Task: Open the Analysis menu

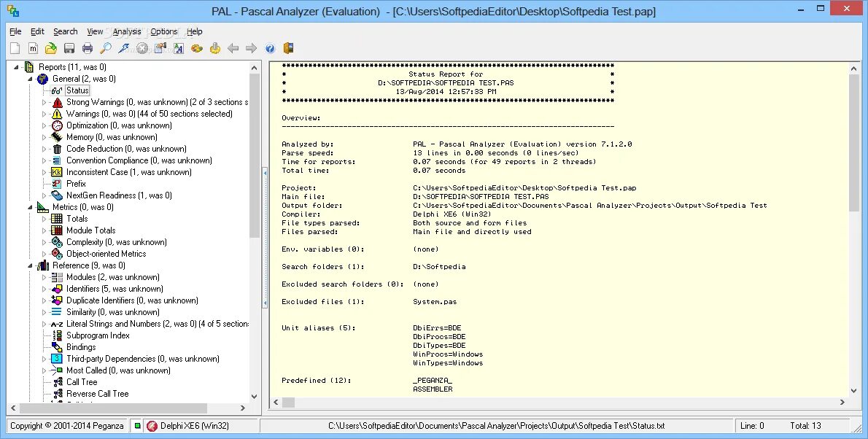Action: [x=127, y=31]
